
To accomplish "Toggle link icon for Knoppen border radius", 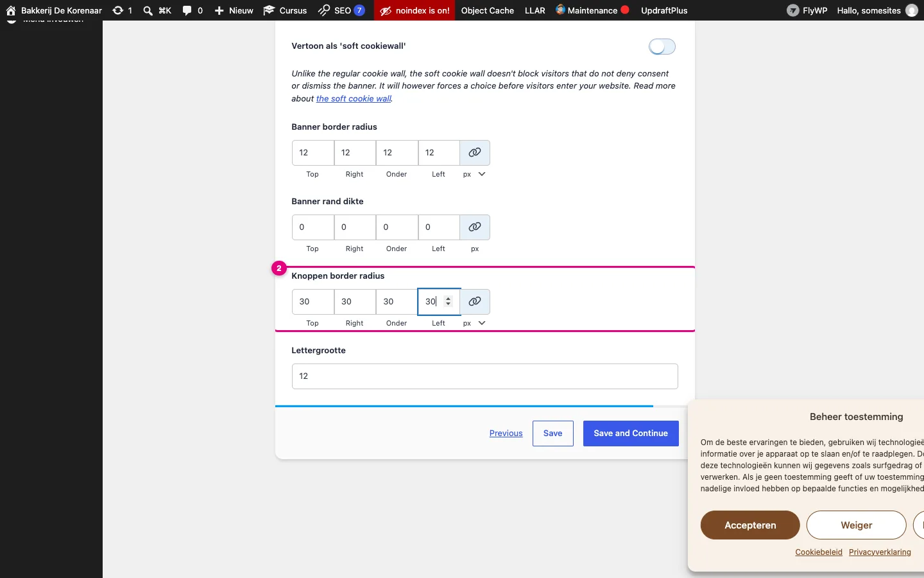I will [x=475, y=302].
